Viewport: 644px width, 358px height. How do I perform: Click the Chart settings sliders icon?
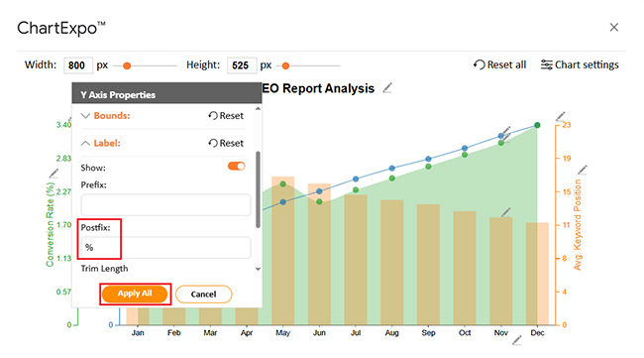pyautogui.click(x=546, y=64)
